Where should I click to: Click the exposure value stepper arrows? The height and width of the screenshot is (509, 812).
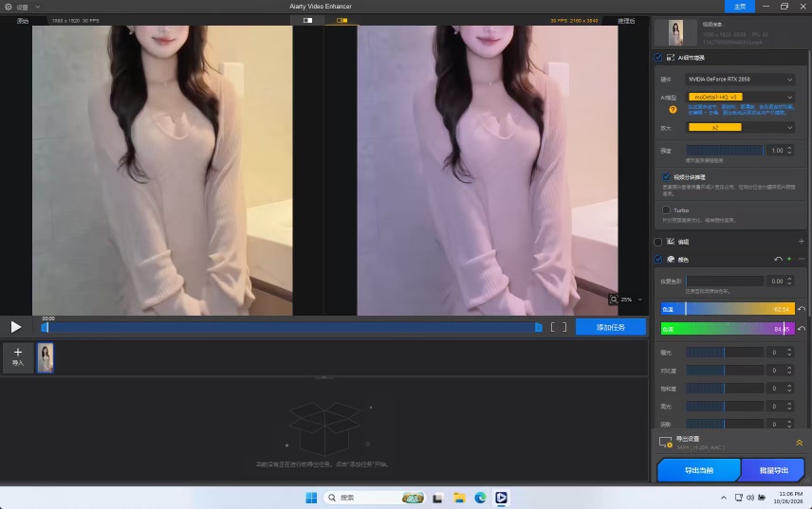click(x=789, y=353)
